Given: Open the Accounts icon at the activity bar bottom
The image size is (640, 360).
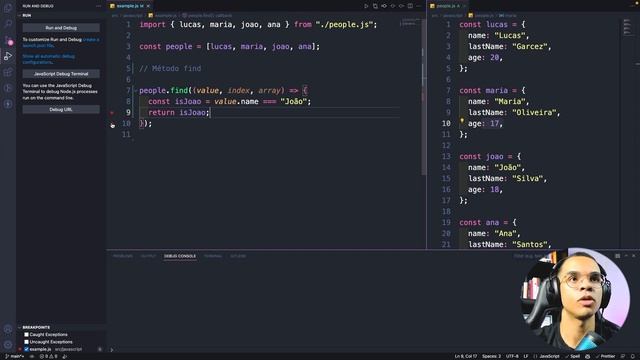Looking at the screenshot, I should pyautogui.click(x=8, y=329).
